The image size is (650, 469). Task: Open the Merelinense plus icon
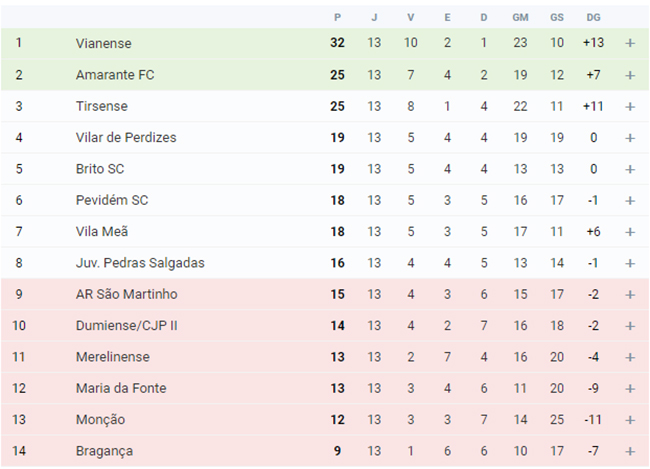[x=630, y=357]
